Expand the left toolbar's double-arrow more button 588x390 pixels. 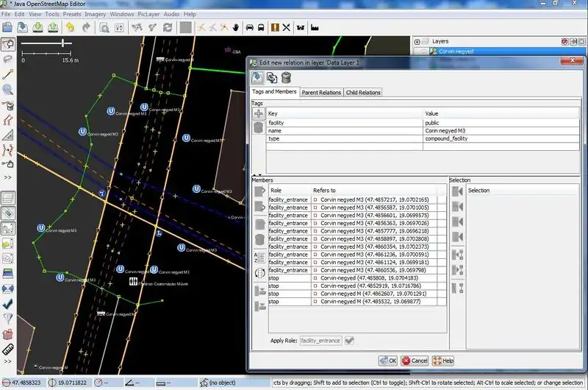(8, 177)
